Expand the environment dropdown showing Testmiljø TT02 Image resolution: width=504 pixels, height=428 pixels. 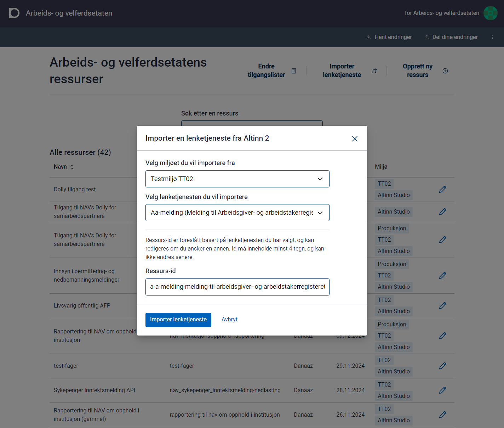coord(237,179)
